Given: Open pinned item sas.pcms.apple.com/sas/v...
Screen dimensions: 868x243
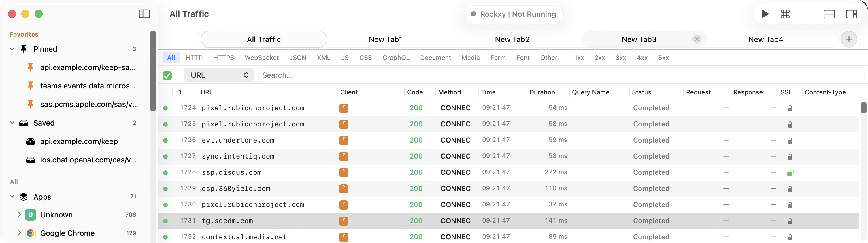Looking at the screenshot, I should pos(89,104).
